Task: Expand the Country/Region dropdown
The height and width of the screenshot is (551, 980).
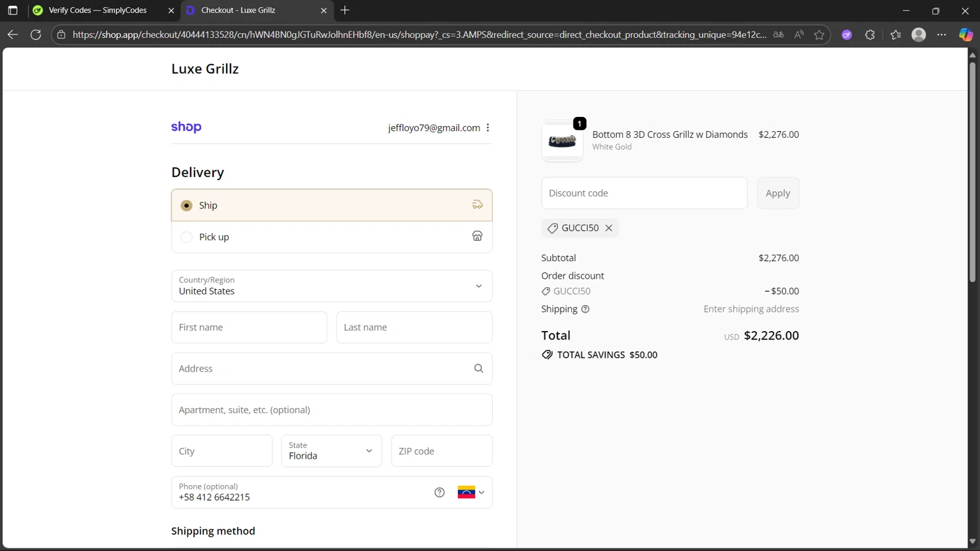Action: point(332,286)
